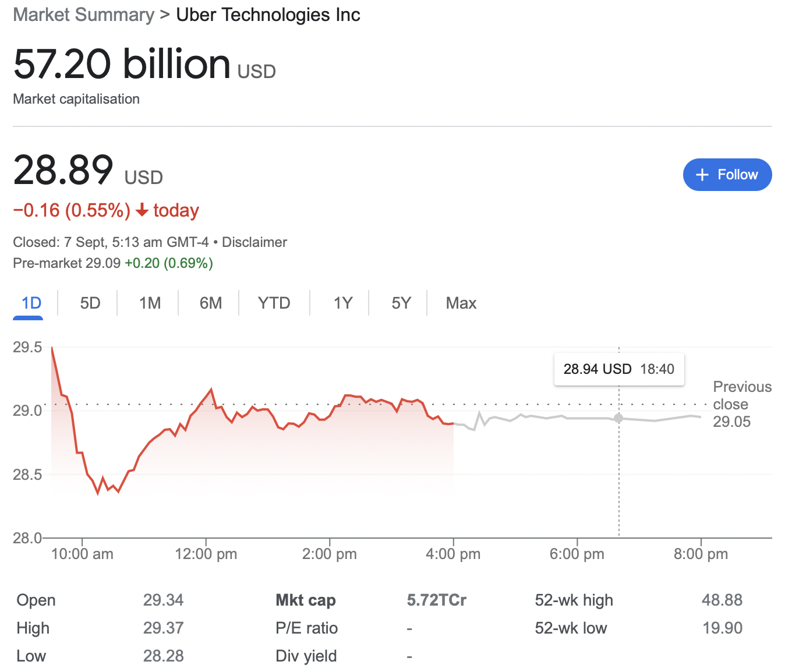Click the 6:00 pm axis label
Screen dimensions: 785x672
(577, 554)
